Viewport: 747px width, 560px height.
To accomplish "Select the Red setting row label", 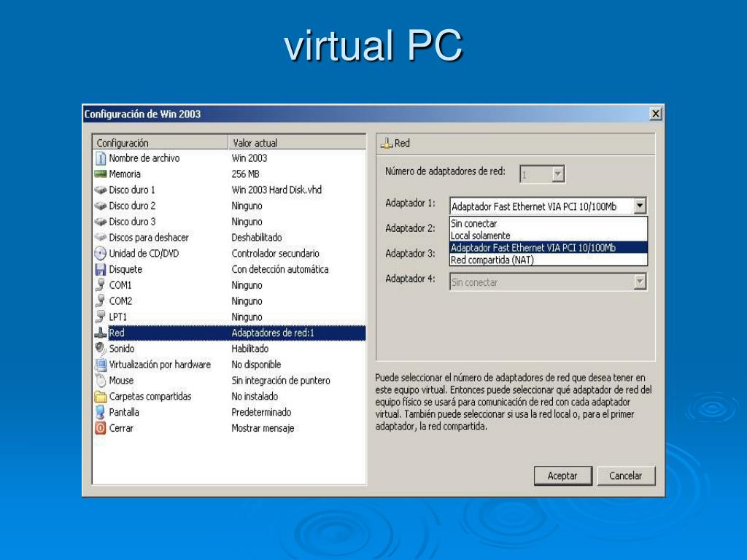I will click(116, 332).
